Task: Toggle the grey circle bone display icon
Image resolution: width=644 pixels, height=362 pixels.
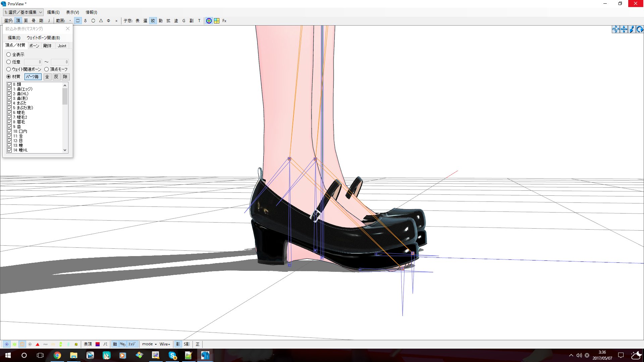Action: 30,344
